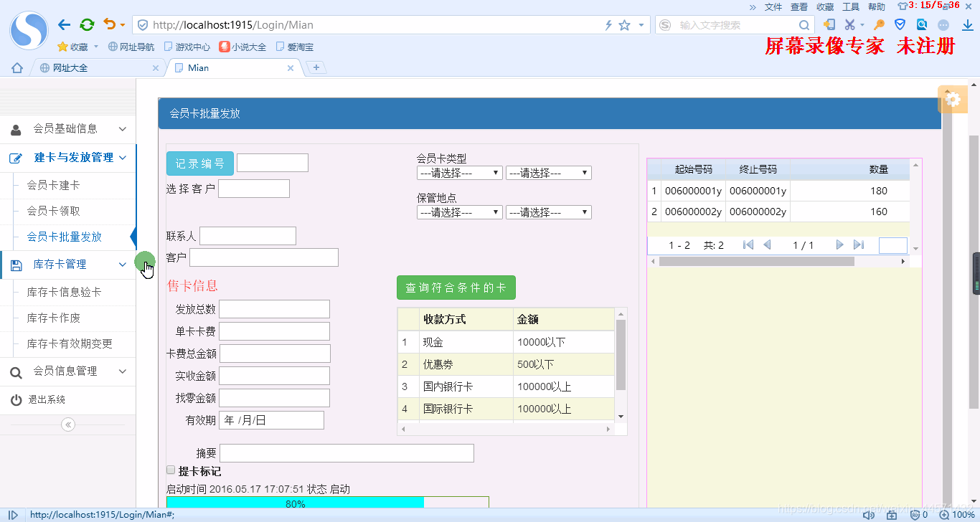Click the blue shield security icon

coord(900,24)
